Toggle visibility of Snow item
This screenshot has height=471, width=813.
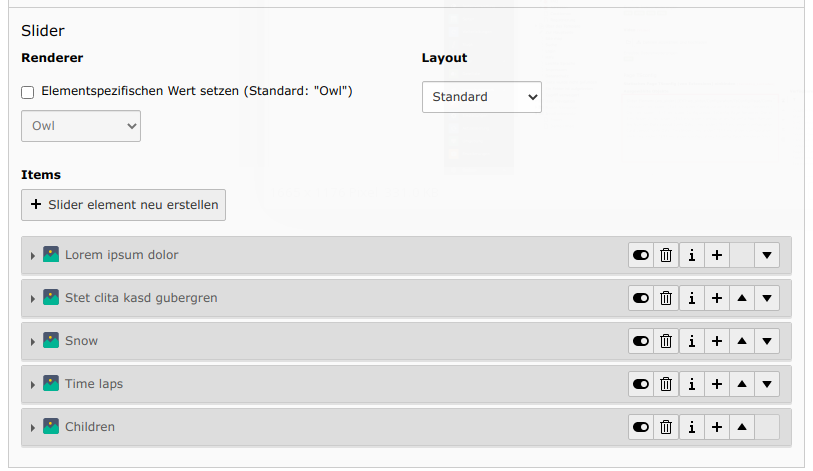tap(641, 341)
